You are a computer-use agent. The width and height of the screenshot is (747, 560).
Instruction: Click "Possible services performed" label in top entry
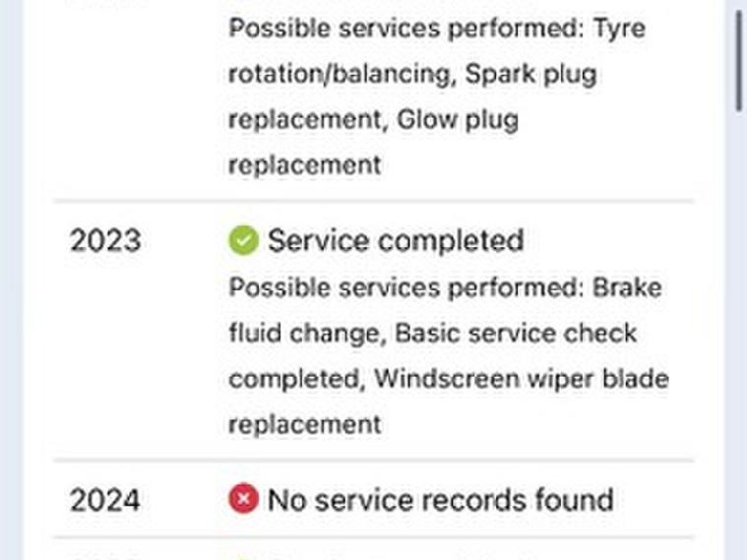[405, 28]
